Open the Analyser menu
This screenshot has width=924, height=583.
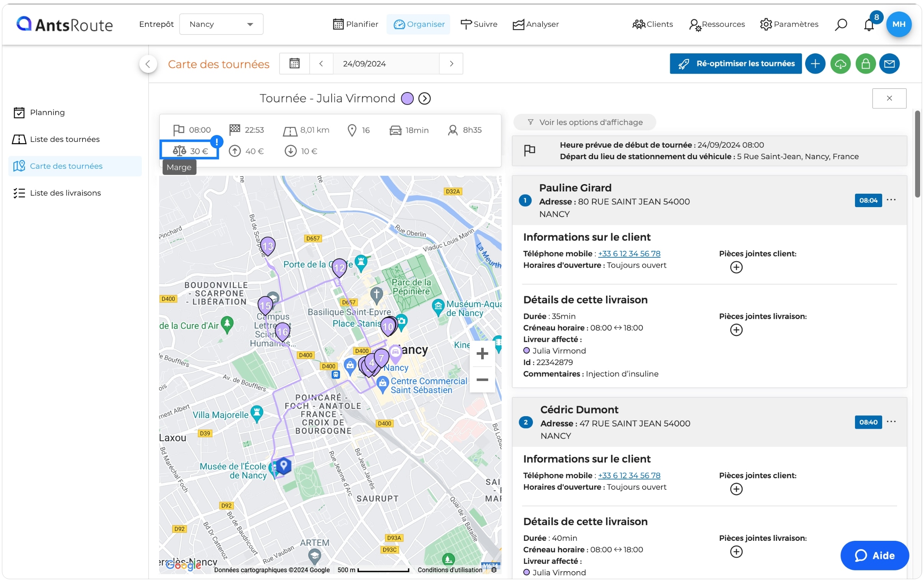pyautogui.click(x=536, y=24)
